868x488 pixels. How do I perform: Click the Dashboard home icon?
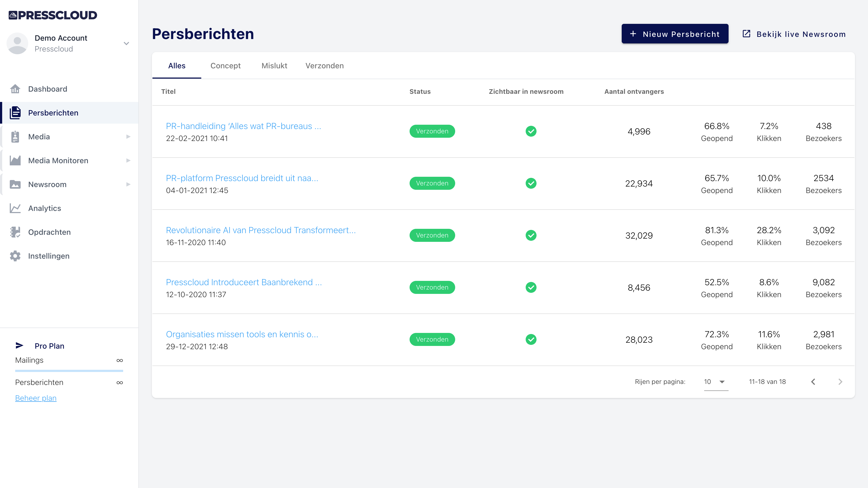tap(15, 89)
